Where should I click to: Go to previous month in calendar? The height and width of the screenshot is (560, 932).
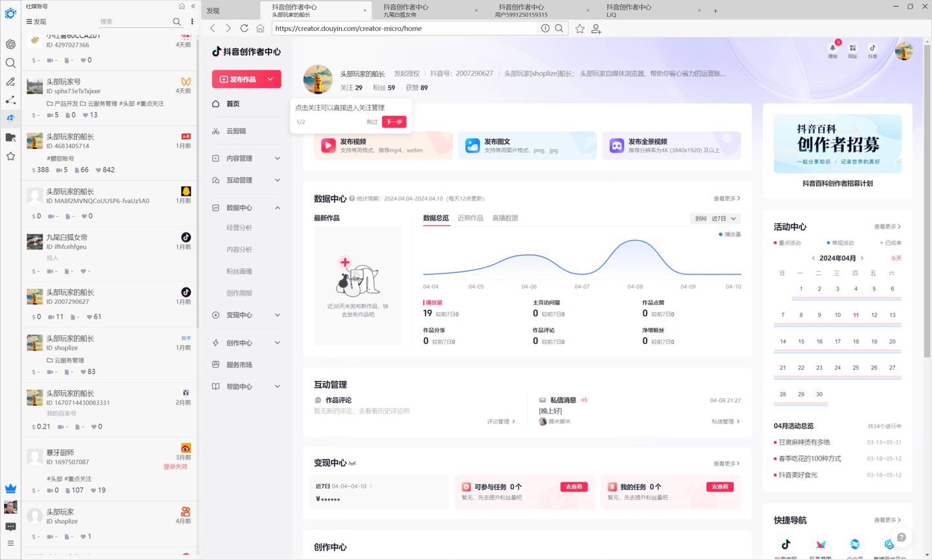tap(814, 258)
